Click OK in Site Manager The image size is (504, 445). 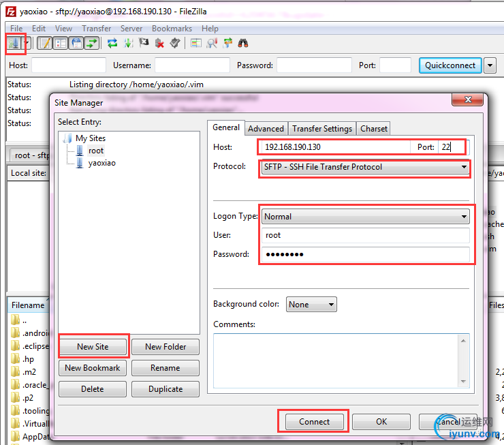pyautogui.click(x=381, y=422)
